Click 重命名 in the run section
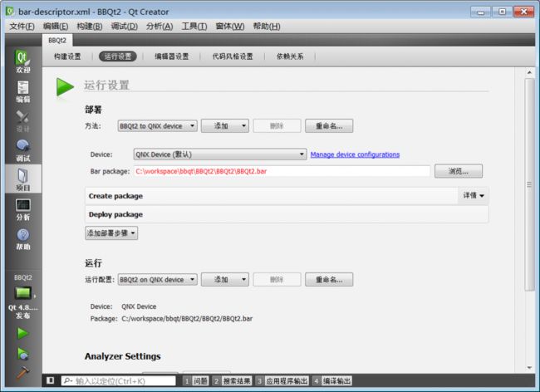Image resolution: width=540 pixels, height=392 pixels. click(x=329, y=279)
